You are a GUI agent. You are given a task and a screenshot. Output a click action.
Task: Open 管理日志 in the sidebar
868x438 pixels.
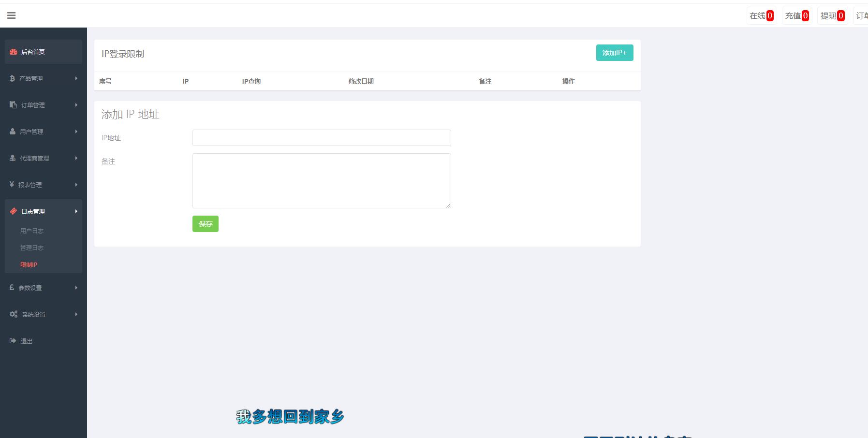click(x=32, y=248)
